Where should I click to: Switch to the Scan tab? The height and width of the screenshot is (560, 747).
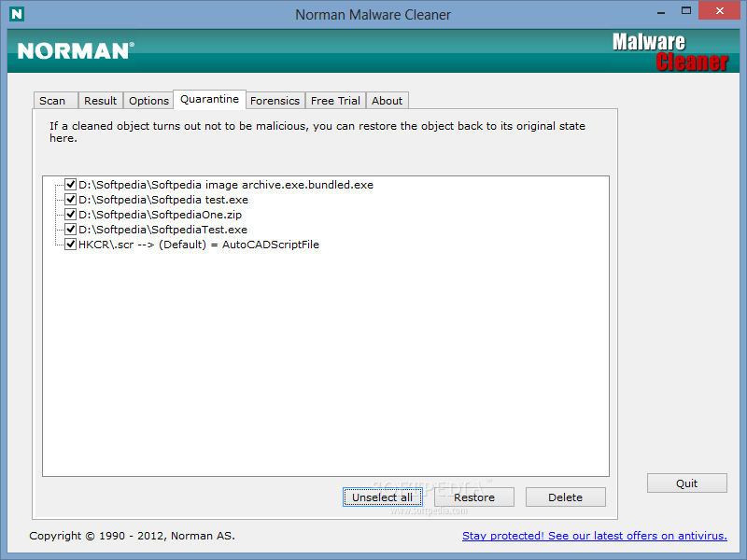tap(55, 101)
